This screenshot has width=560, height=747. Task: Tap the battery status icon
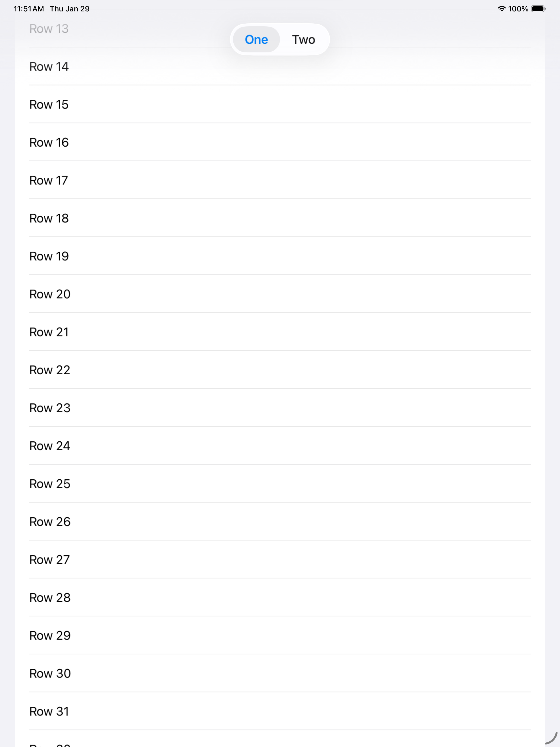(x=538, y=9)
